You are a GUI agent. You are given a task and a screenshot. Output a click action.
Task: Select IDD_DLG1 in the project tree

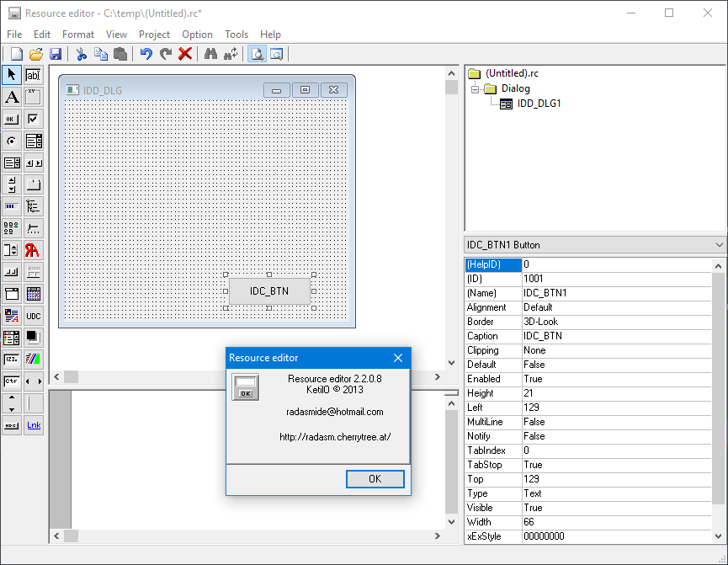[539, 104]
